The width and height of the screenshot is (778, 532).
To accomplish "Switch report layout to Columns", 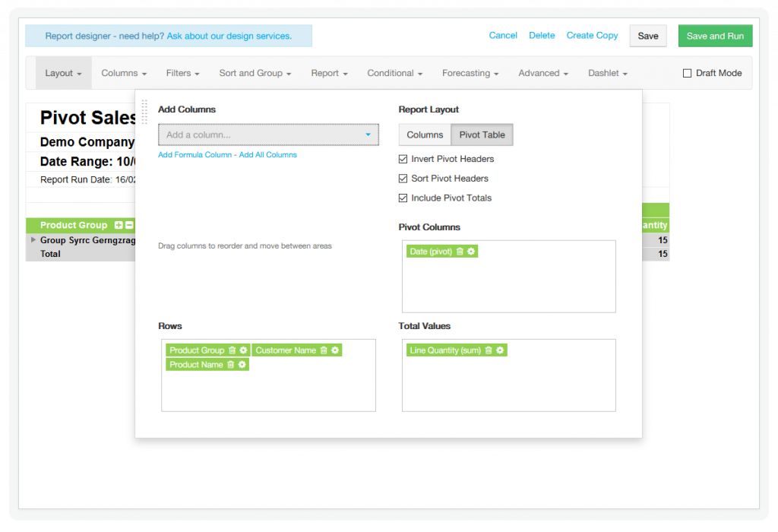I will [425, 135].
